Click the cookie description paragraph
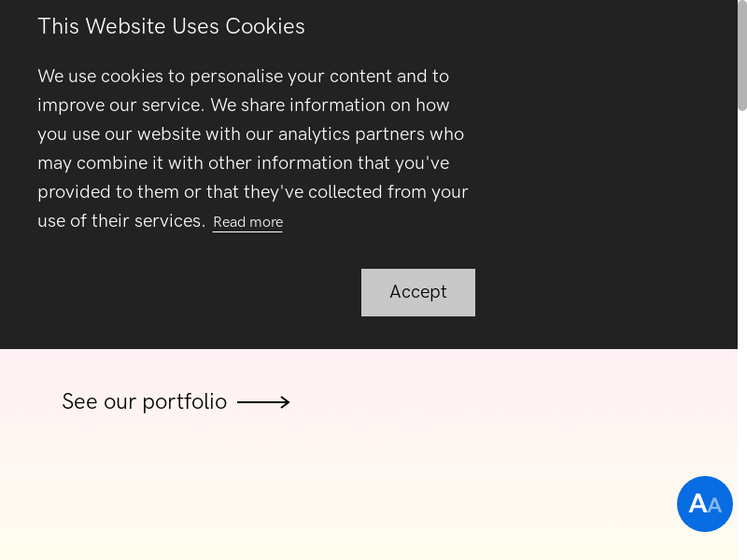Viewport: 747px width, 560px height. 252,148
